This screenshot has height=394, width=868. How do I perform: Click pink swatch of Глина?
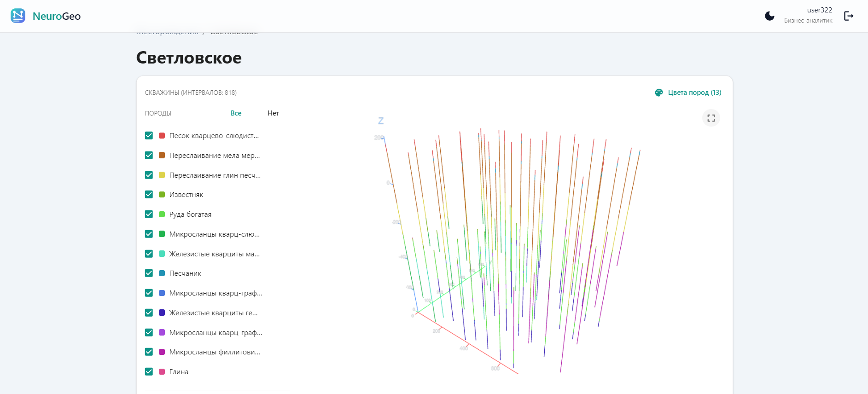point(162,371)
